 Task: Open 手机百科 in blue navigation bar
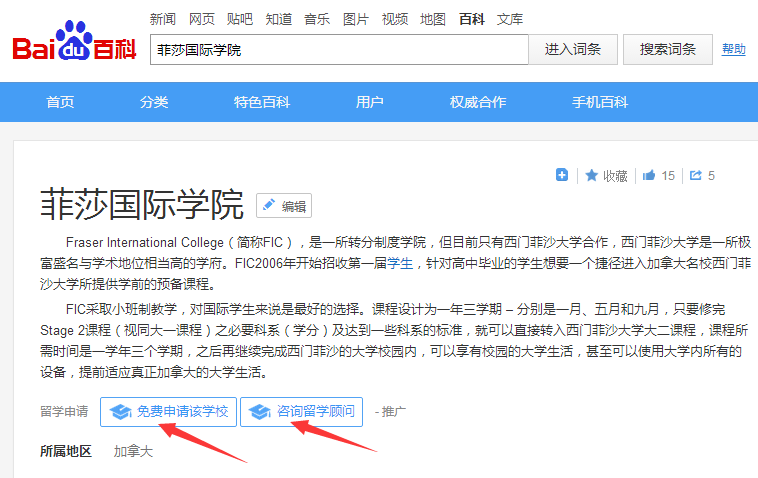click(599, 102)
